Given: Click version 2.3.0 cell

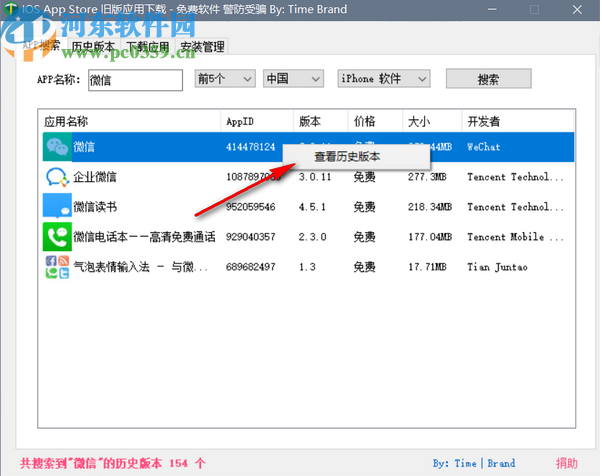Looking at the screenshot, I should point(313,237).
